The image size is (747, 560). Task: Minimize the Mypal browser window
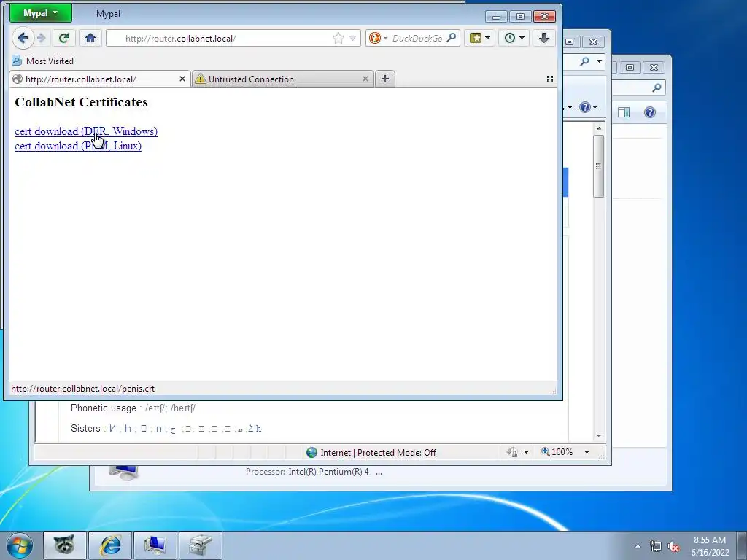click(496, 17)
